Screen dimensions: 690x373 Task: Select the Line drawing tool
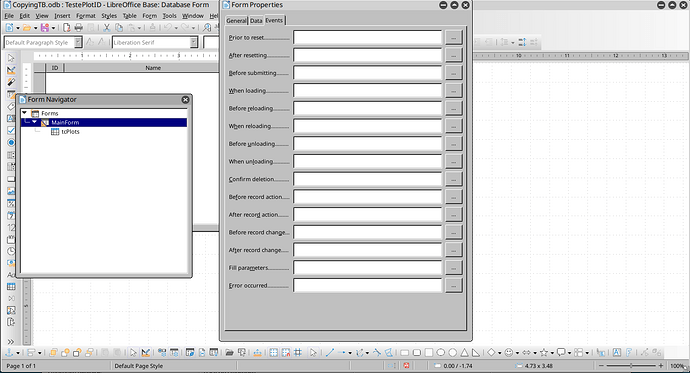(330, 352)
